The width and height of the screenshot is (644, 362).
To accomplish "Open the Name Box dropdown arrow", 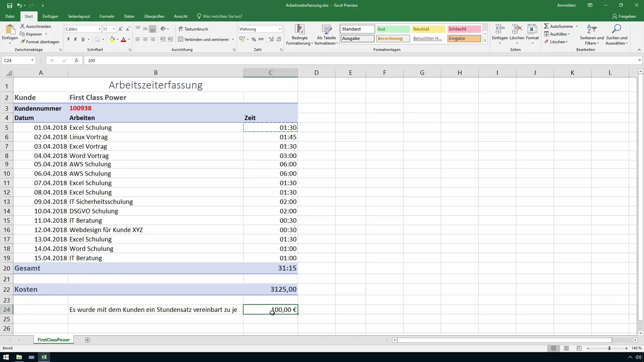I will [x=32, y=60].
